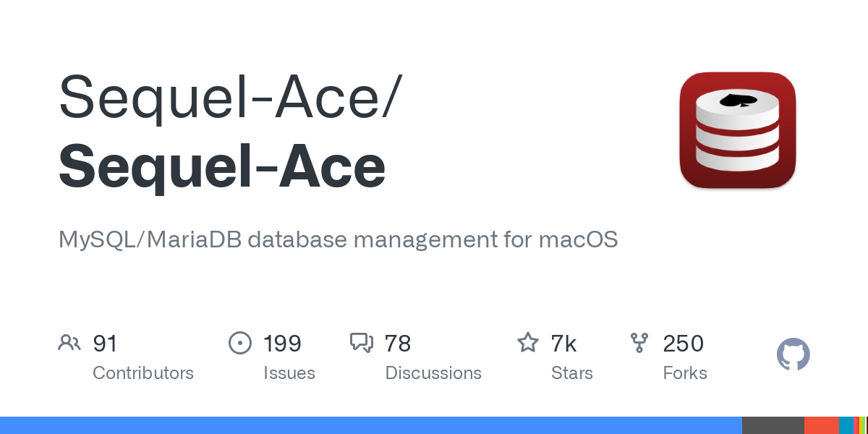Click the Stars label
Viewport: 868px width, 434px height.
(572, 373)
